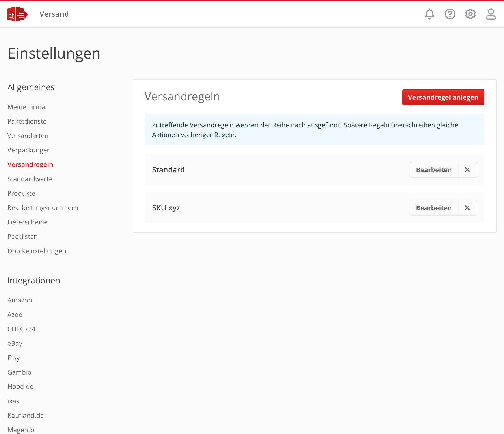Open Druckeinstellungen settings
The height and width of the screenshot is (434, 504).
(x=37, y=251)
